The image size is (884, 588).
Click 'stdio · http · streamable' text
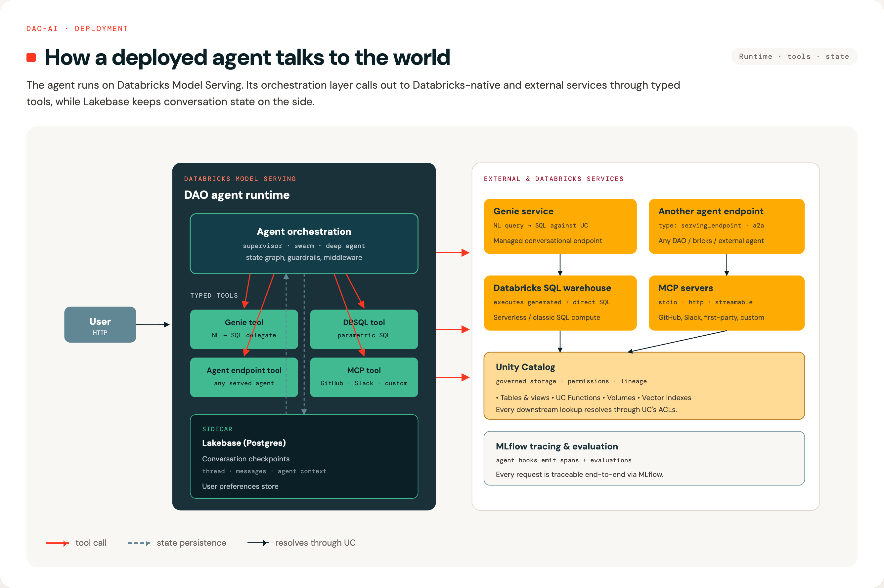click(705, 302)
